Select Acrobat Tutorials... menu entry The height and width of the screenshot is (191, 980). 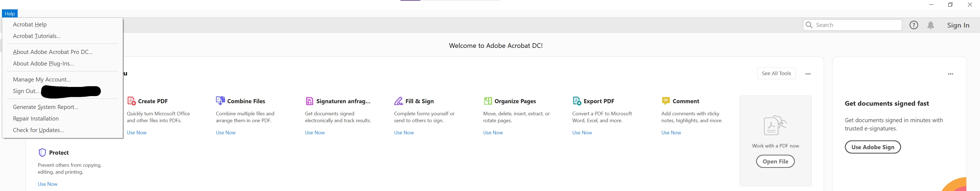[62, 36]
